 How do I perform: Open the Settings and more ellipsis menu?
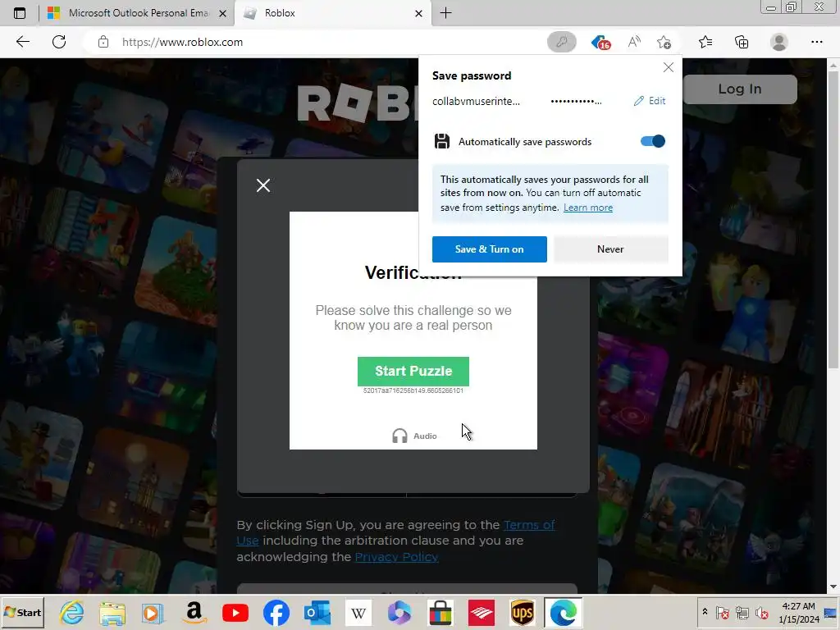(816, 42)
